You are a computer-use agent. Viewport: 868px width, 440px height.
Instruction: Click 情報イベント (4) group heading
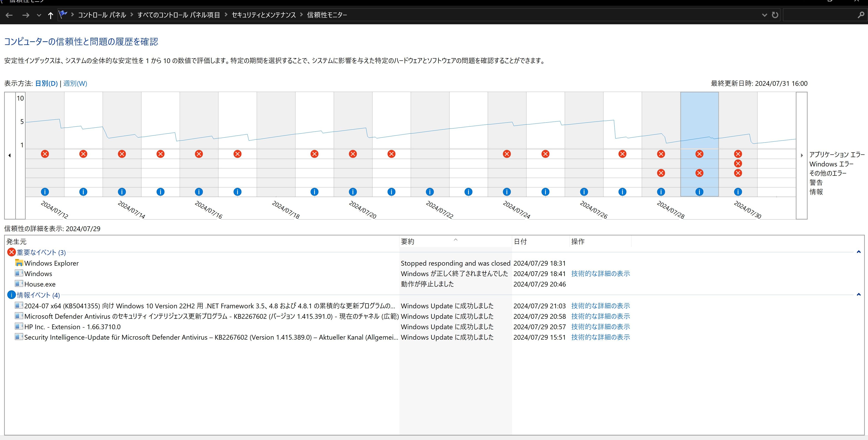click(x=38, y=295)
